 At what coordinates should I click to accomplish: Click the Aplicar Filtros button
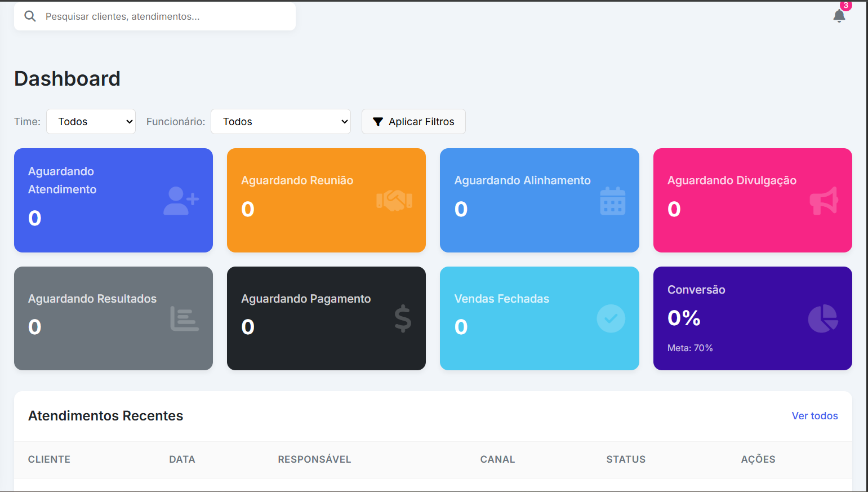point(413,121)
